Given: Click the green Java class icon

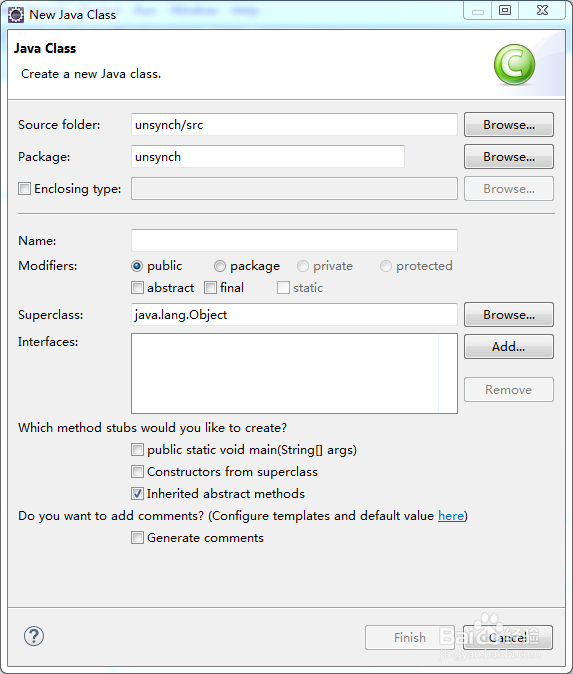Looking at the screenshot, I should [514, 64].
